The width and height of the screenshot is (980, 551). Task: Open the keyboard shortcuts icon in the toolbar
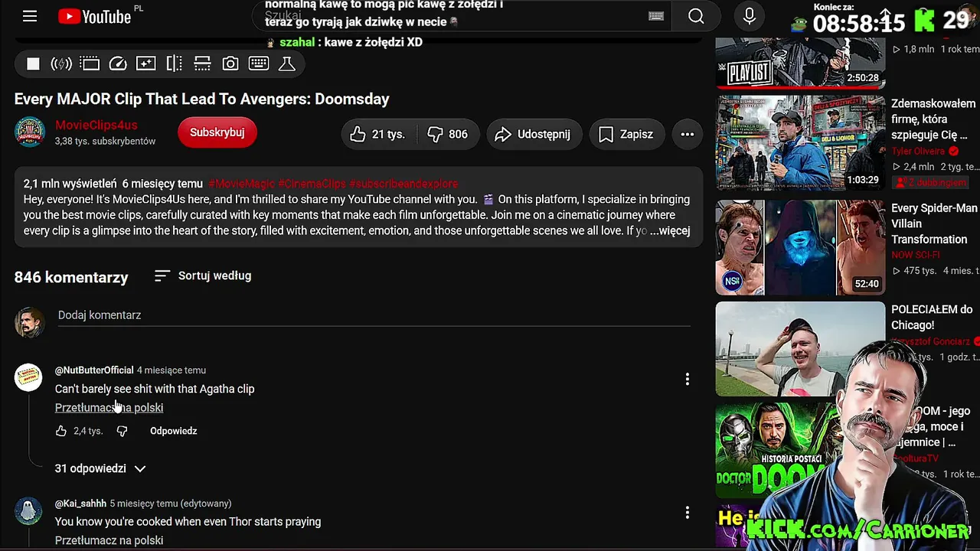click(259, 64)
